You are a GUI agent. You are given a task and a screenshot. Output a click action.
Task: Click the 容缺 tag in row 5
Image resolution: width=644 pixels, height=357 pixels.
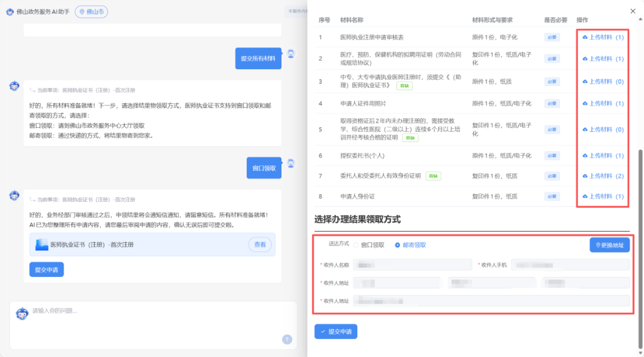[410, 138]
